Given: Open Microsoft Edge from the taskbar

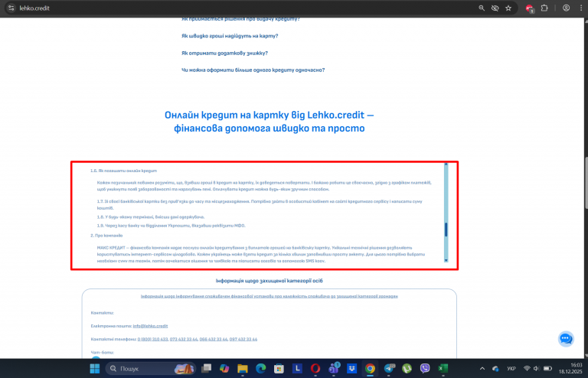Looking at the screenshot, I should pos(260,369).
